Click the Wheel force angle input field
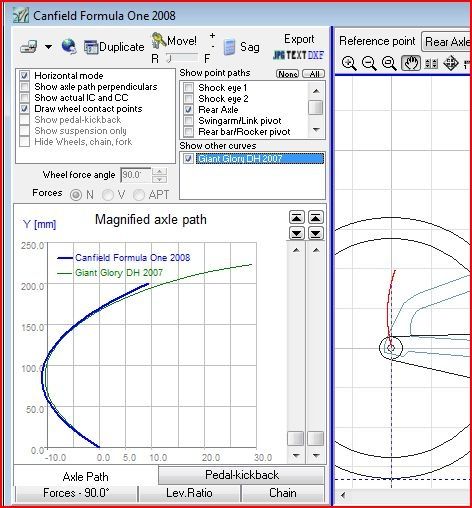 pos(136,175)
